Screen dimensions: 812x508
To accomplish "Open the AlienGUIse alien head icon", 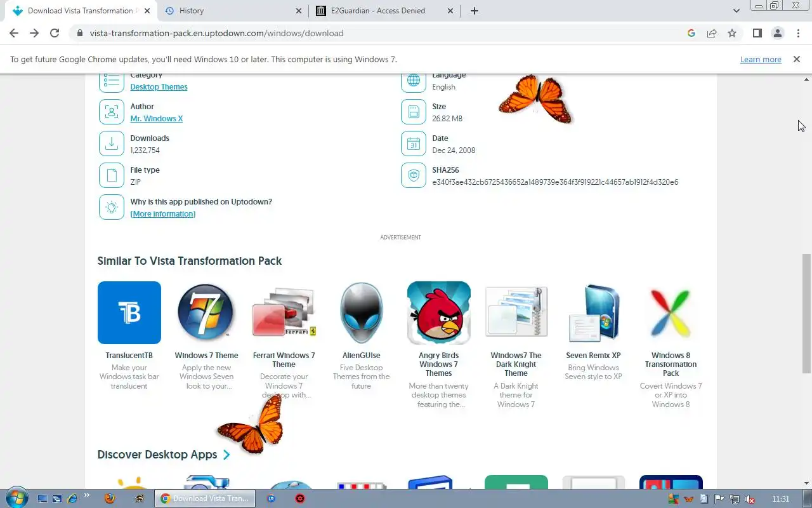I will [x=362, y=312].
